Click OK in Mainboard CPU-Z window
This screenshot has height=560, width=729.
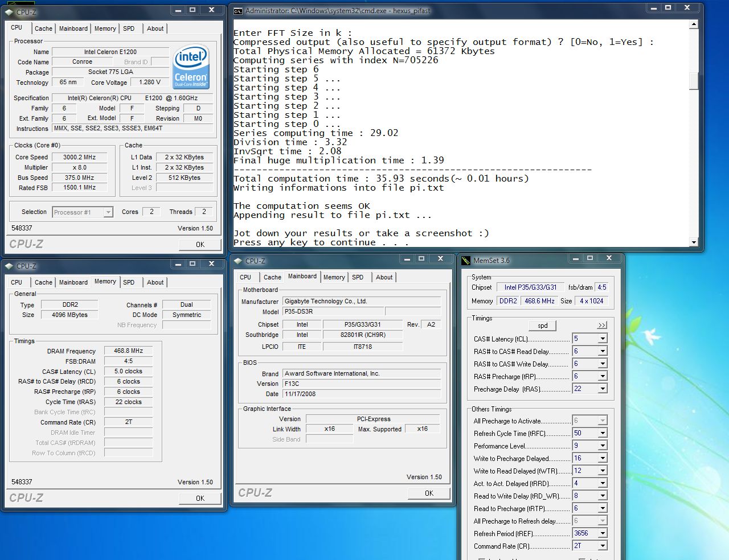pos(429,493)
